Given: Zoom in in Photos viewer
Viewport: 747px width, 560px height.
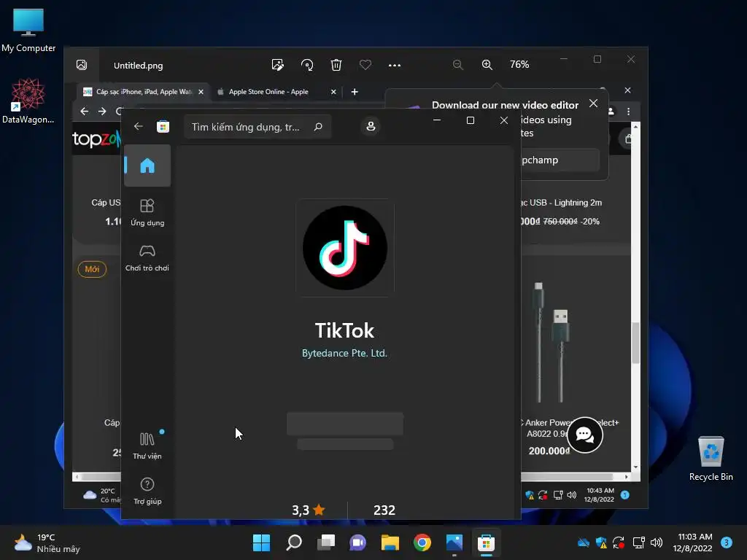Looking at the screenshot, I should pyautogui.click(x=487, y=65).
